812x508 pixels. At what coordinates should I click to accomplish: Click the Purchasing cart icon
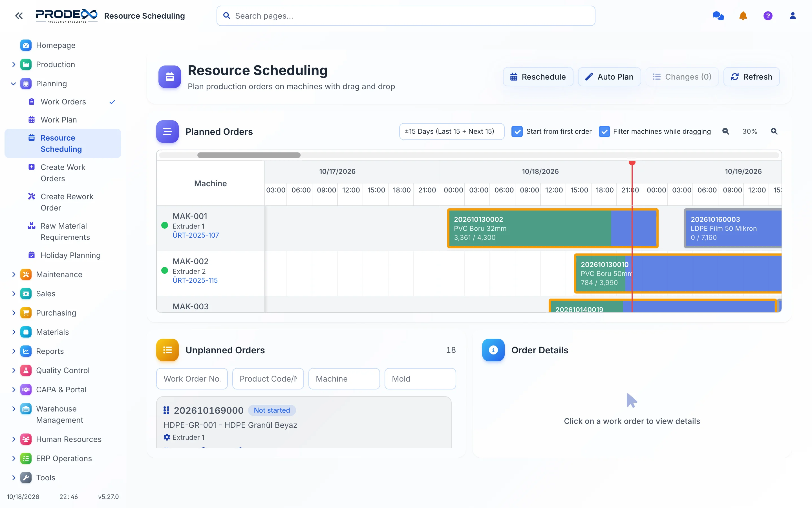[x=26, y=313]
